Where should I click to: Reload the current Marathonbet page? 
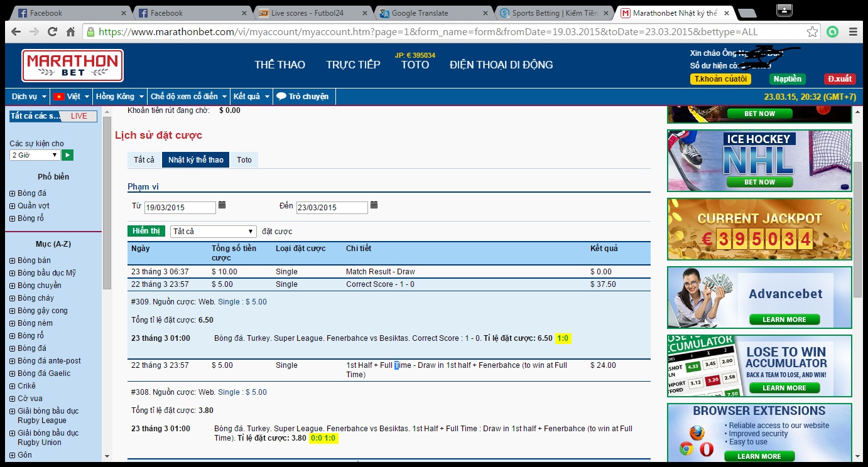pos(52,32)
